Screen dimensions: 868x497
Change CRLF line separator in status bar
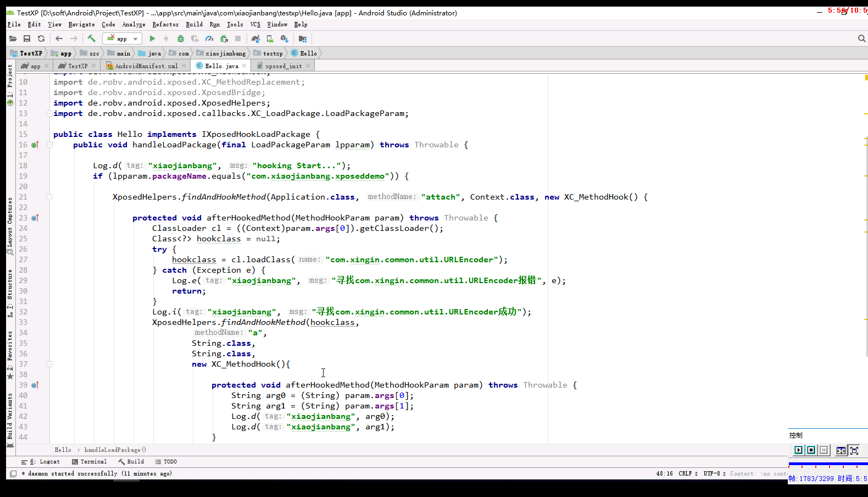pyautogui.click(x=688, y=473)
